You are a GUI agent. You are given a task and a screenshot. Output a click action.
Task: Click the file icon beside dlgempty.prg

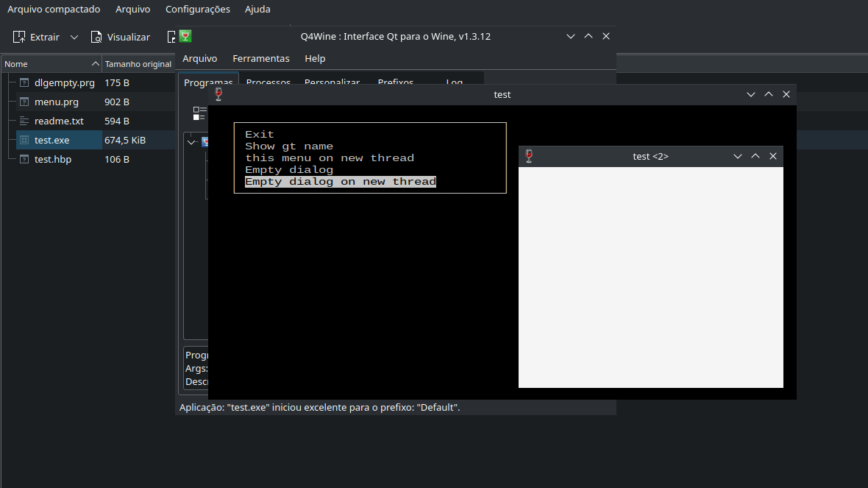click(24, 83)
